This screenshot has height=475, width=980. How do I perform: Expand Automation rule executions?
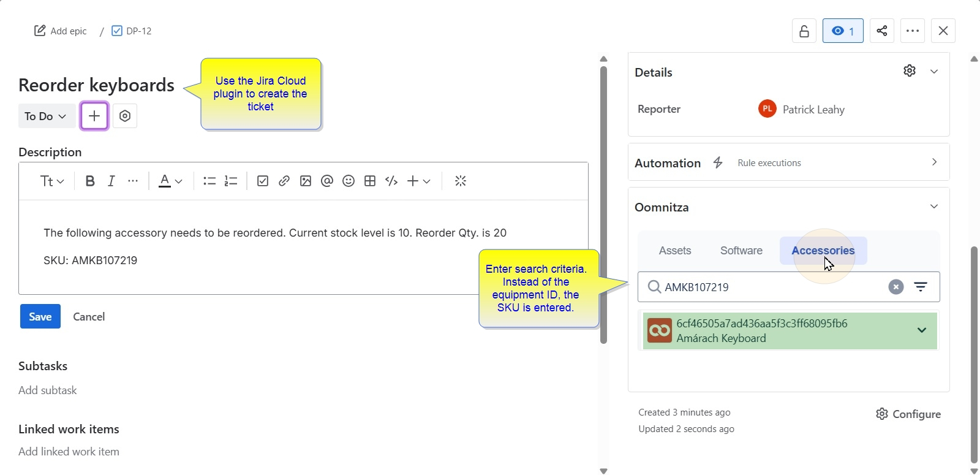[934, 162]
